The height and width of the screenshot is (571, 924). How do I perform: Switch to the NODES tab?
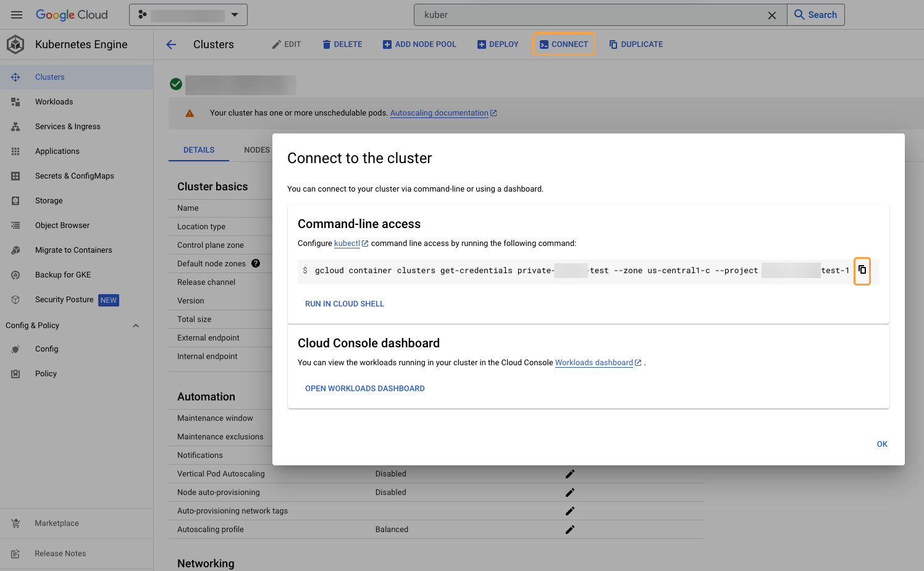257,150
